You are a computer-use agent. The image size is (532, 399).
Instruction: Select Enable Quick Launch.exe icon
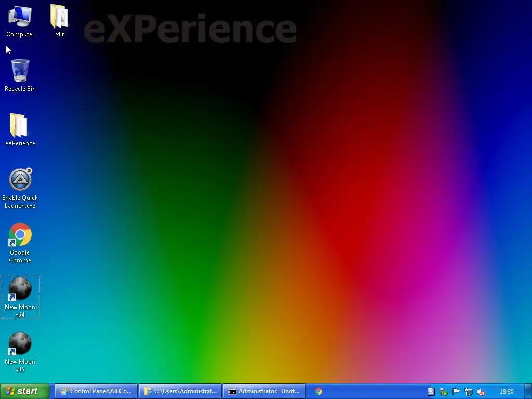click(x=20, y=188)
